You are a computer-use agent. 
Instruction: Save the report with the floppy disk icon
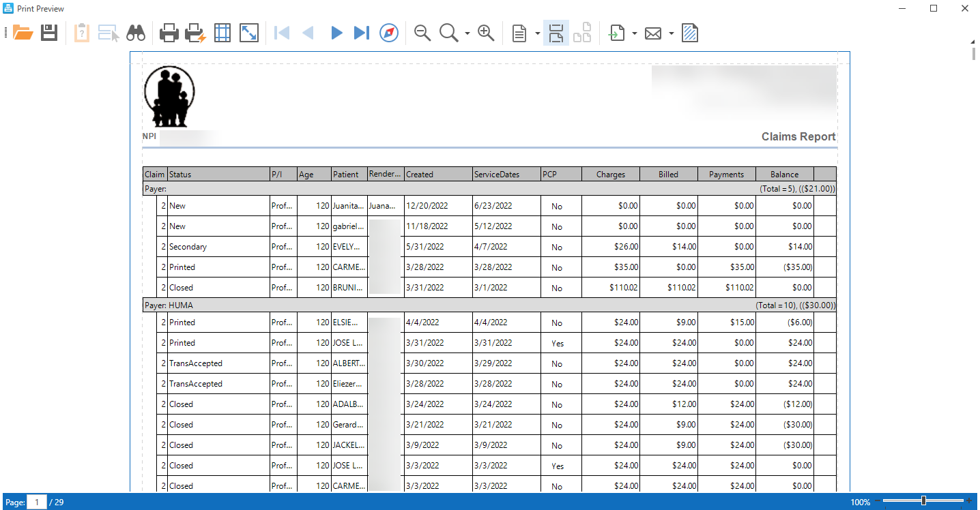tap(49, 33)
